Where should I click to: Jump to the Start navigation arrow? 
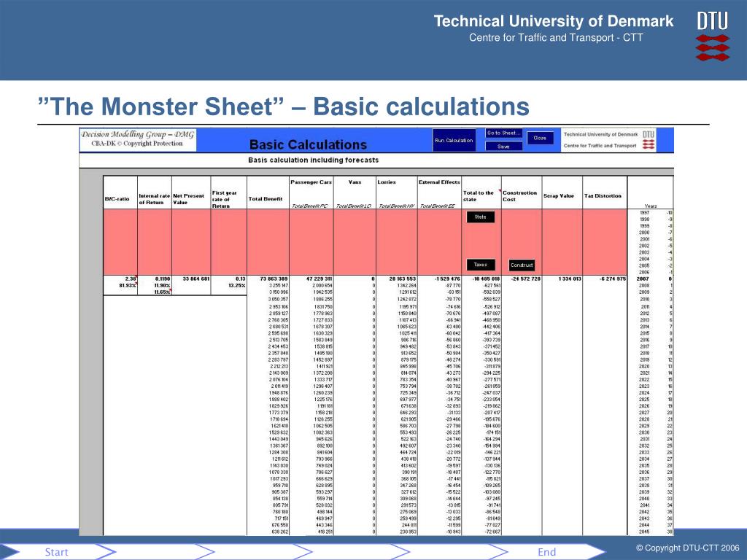57,552
